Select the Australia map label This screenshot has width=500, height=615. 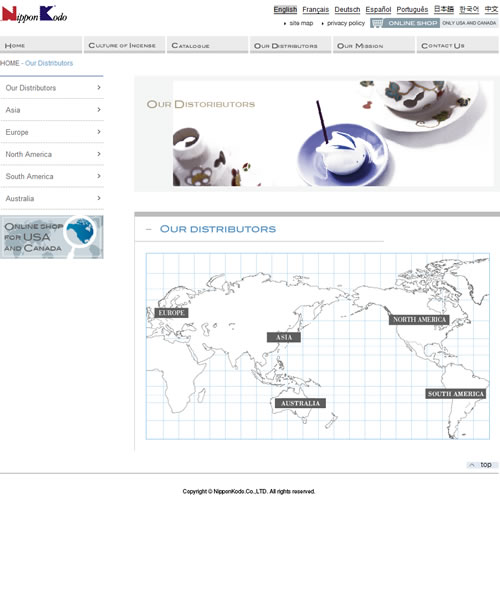point(300,403)
